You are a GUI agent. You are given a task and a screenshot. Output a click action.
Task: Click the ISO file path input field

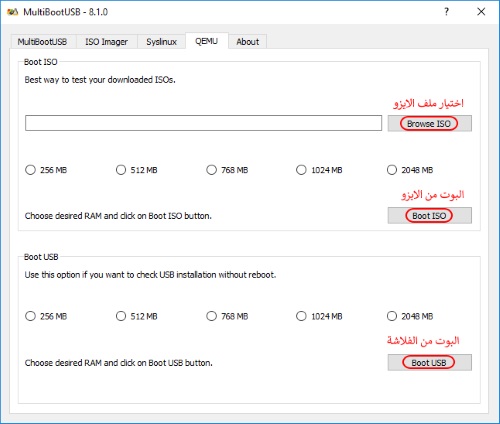[x=203, y=123]
